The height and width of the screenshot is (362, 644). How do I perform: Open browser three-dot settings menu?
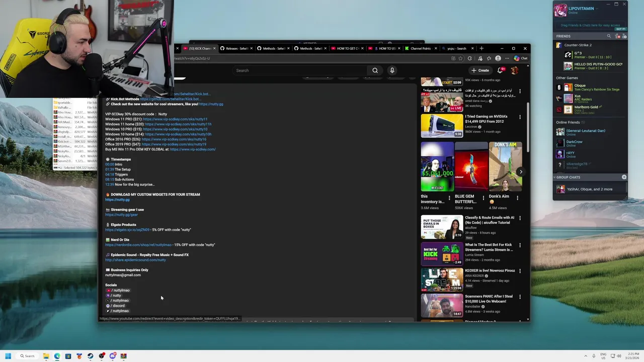[507, 58]
